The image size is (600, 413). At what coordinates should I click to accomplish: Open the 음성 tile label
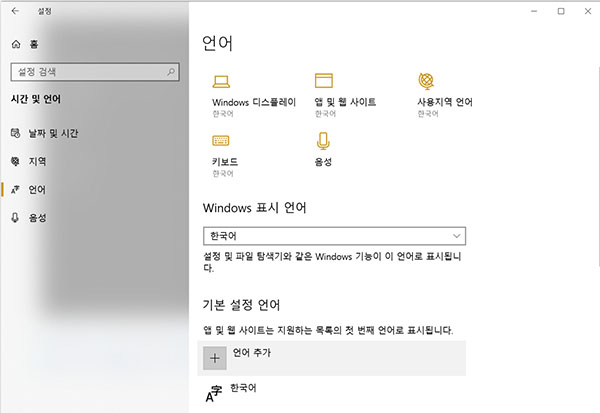[x=323, y=162]
